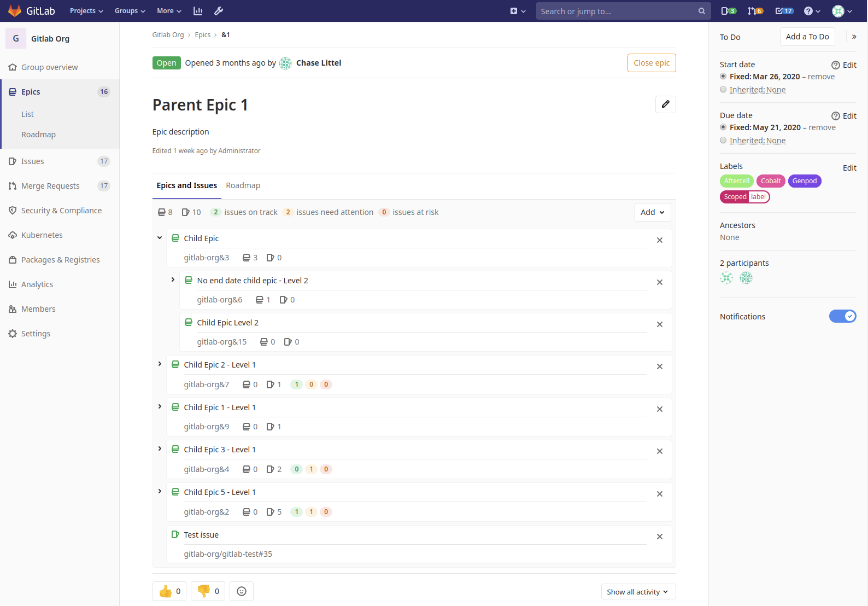Open the add emoji reaction picker
The image size is (868, 606).
tap(242, 591)
